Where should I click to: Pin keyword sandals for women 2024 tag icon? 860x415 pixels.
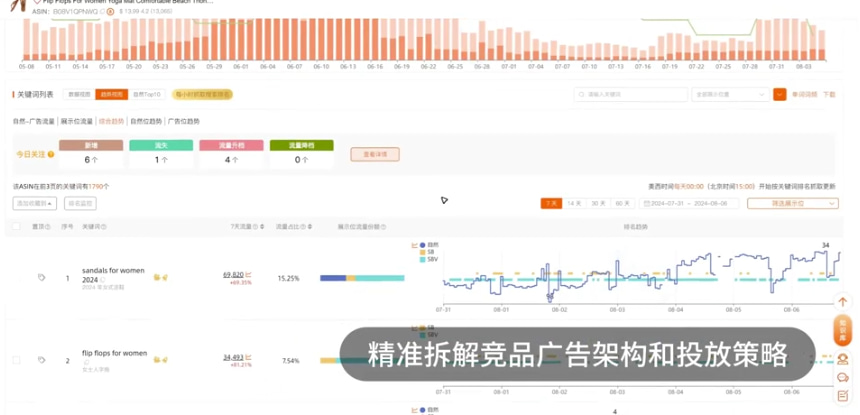pos(41,277)
